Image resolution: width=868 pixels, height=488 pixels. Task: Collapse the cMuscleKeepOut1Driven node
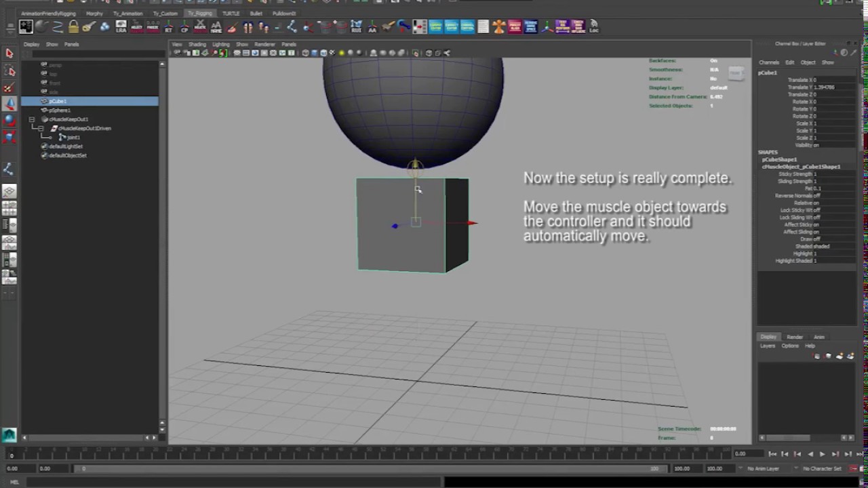(x=41, y=128)
